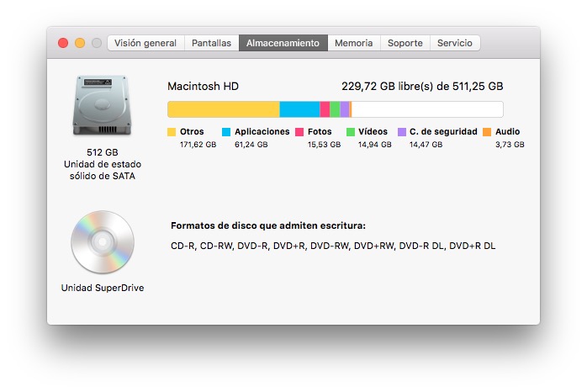Image resolution: width=587 pixels, height=392 pixels.
Task: Click the blue Aplicaciones legend swatch
Action: pyautogui.click(x=226, y=132)
